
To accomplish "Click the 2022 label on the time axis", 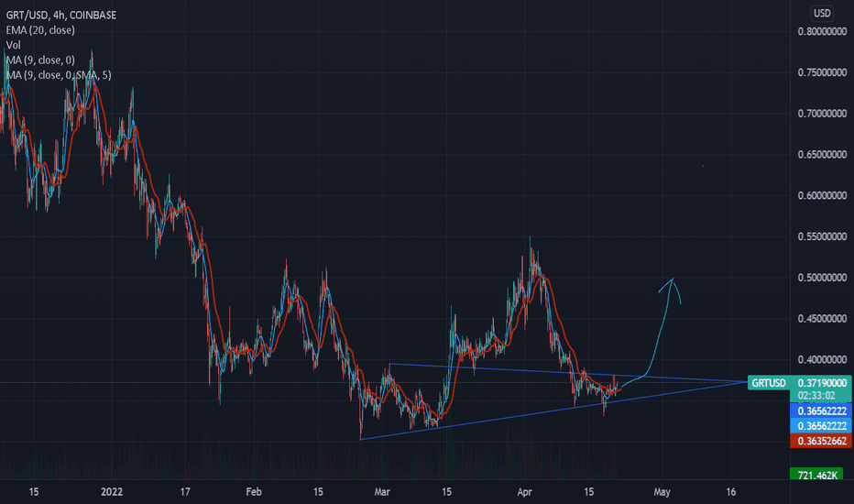I will coord(112,492).
